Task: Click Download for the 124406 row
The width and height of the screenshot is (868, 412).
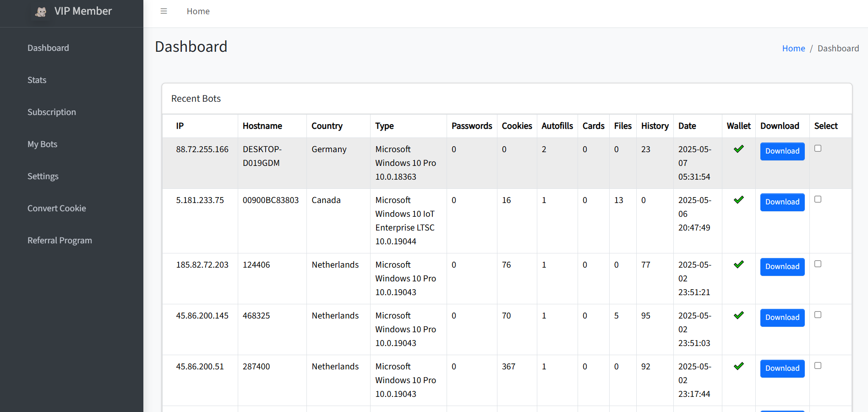Action: (782, 267)
